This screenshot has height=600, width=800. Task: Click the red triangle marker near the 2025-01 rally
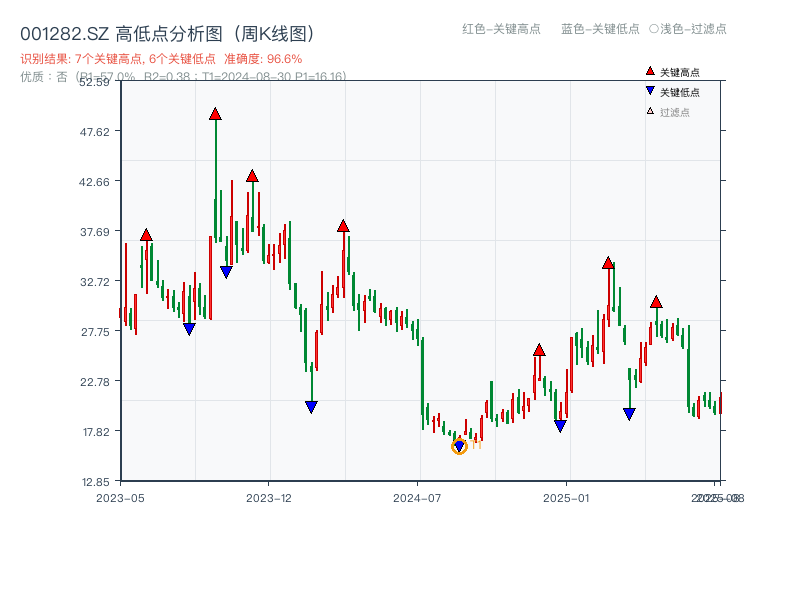(x=607, y=261)
